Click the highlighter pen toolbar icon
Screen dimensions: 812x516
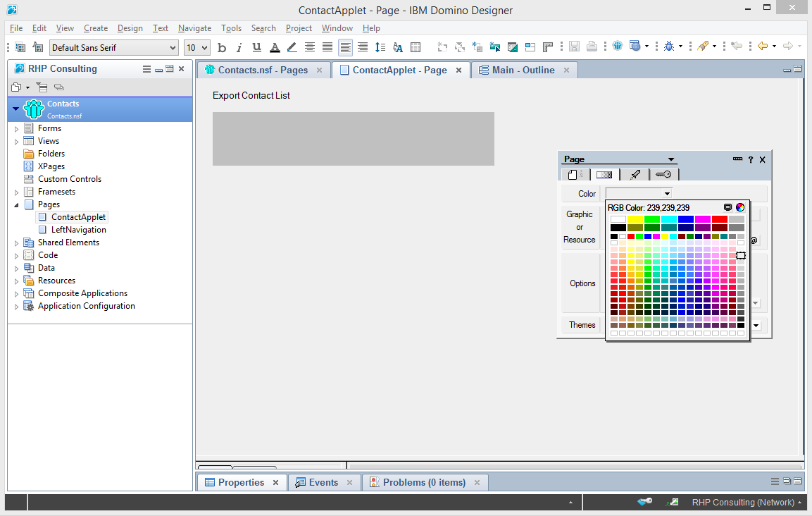point(292,47)
